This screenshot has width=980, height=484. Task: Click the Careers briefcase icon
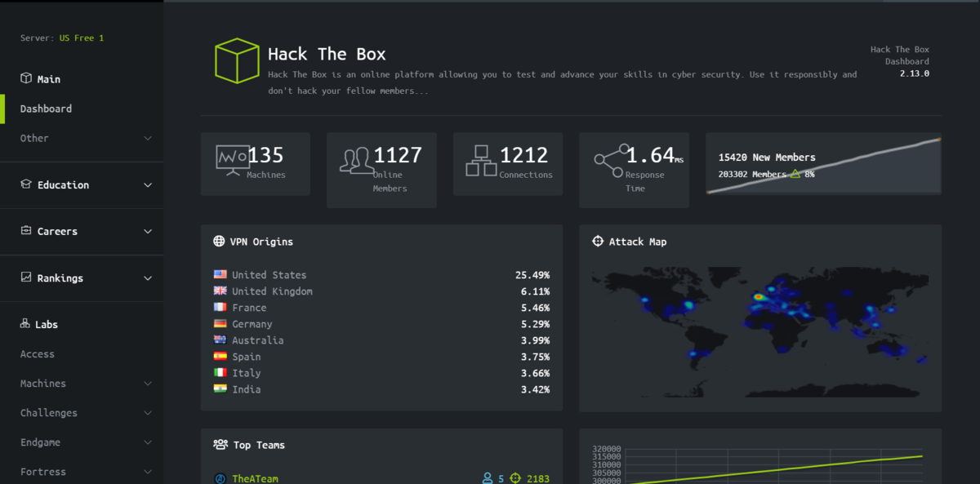click(26, 231)
